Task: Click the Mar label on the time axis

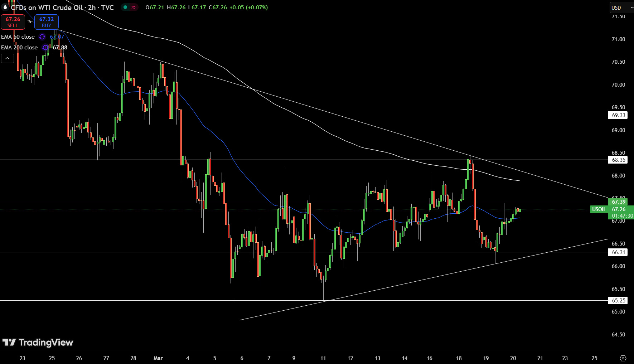Action: point(158,358)
